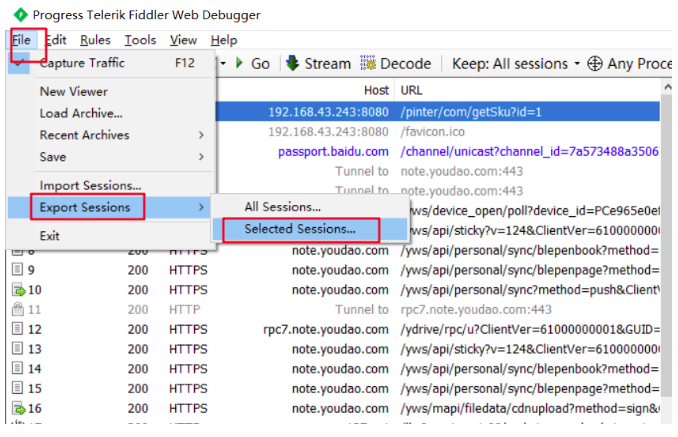Choose Import Sessions... entry

pos(111,185)
